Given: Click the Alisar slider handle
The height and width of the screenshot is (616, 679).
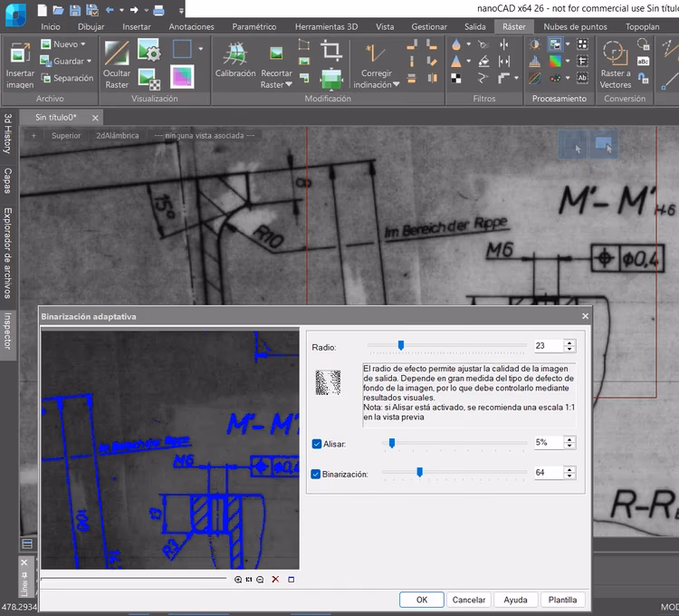Looking at the screenshot, I should [392, 443].
